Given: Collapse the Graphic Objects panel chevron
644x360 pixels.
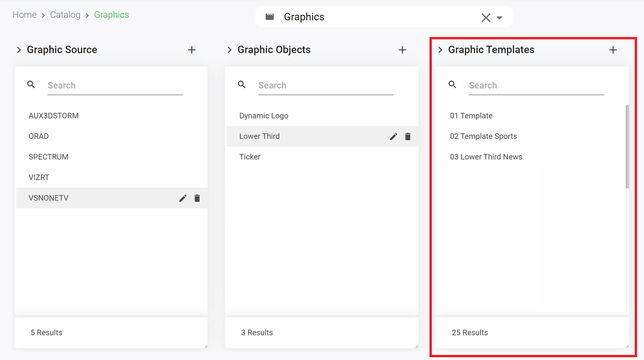Looking at the screenshot, I should (x=229, y=50).
